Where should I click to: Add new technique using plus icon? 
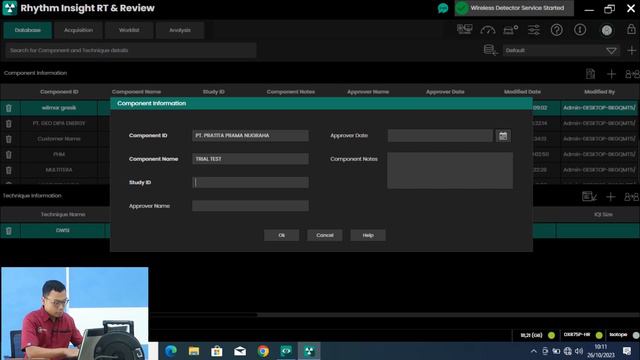(610, 197)
